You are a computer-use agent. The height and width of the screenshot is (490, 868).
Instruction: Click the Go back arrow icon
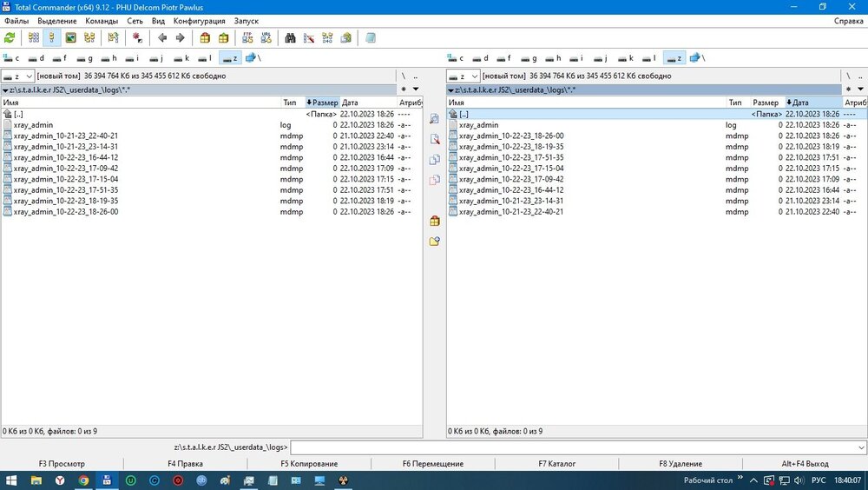click(162, 37)
